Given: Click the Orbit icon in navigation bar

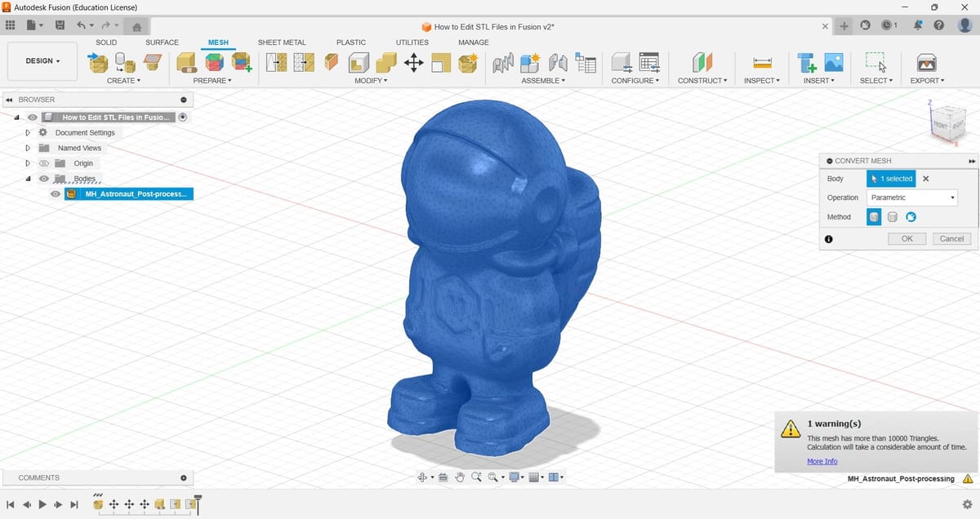Looking at the screenshot, I should (422, 477).
